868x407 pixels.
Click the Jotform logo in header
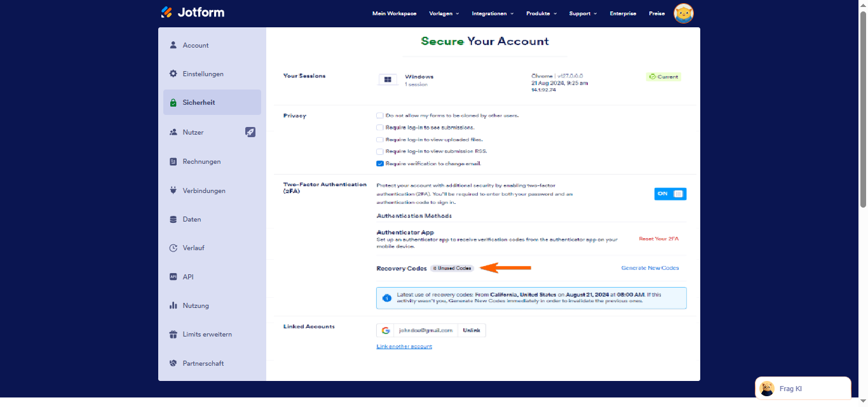click(x=193, y=13)
